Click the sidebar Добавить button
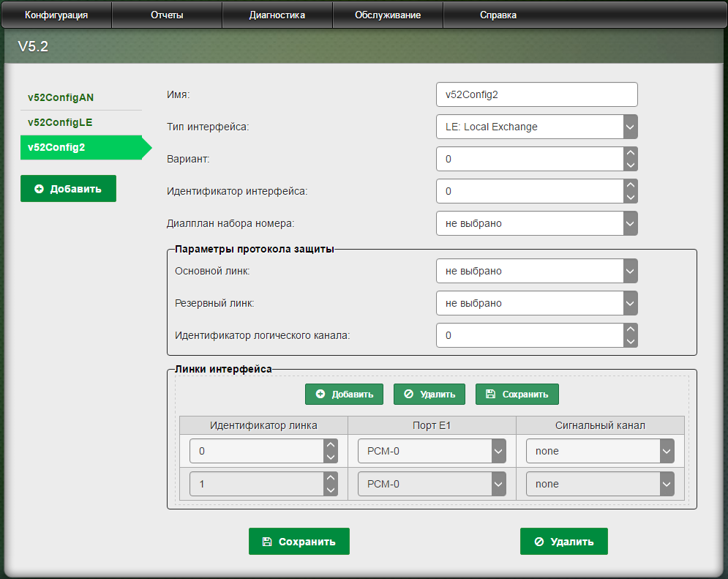The width and height of the screenshot is (728, 579). point(68,189)
